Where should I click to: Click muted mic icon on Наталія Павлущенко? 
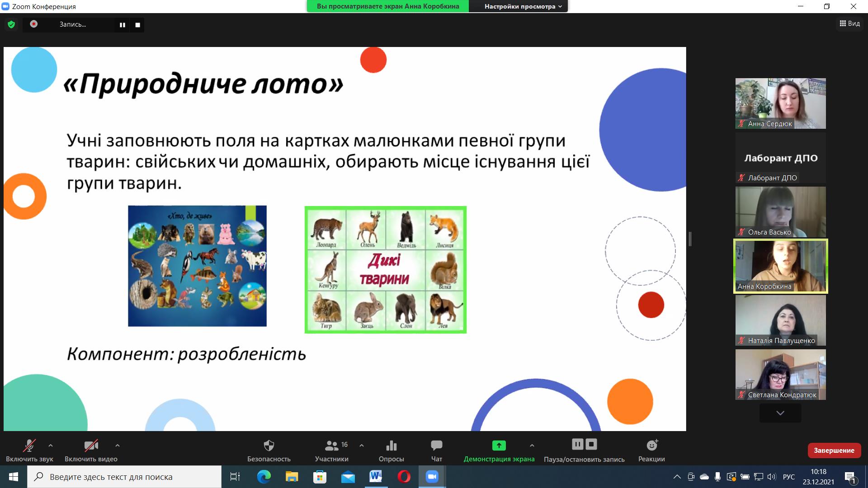(x=741, y=340)
